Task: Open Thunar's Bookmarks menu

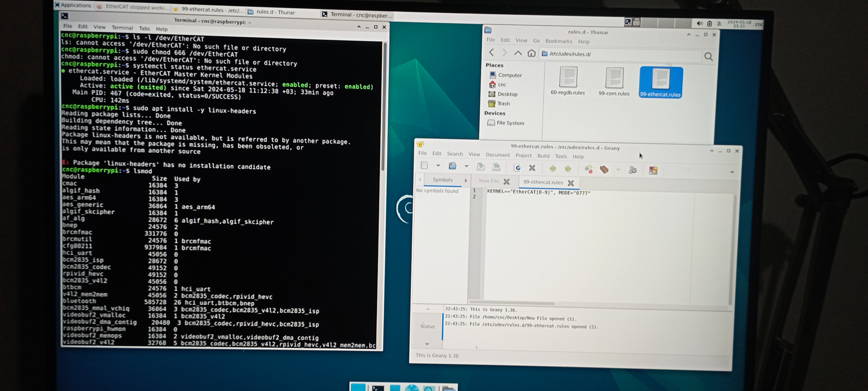Action: [x=559, y=41]
